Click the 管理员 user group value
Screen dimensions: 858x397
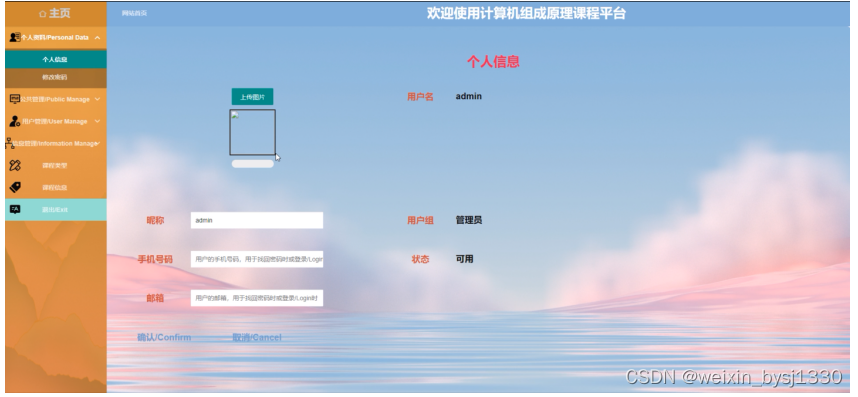[x=468, y=220]
